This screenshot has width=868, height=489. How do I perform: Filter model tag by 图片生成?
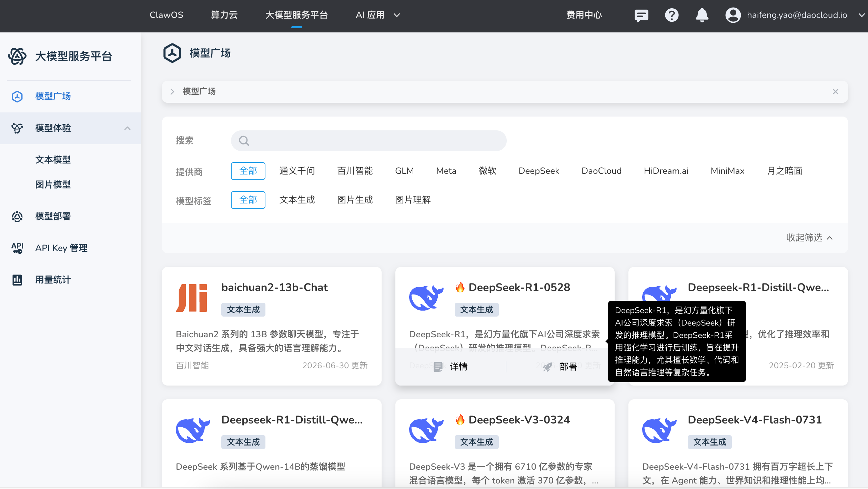(x=355, y=200)
